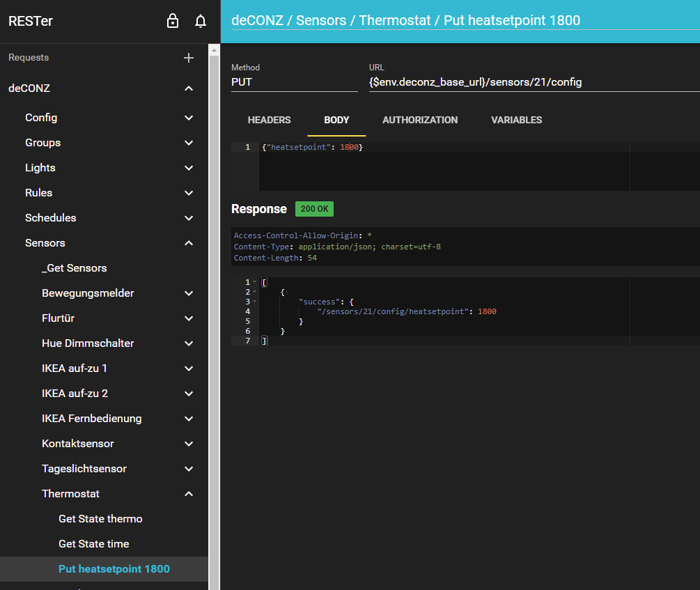This screenshot has height=590, width=700.
Task: Select the Put heatsetpoint 1800 request
Action: (104, 569)
